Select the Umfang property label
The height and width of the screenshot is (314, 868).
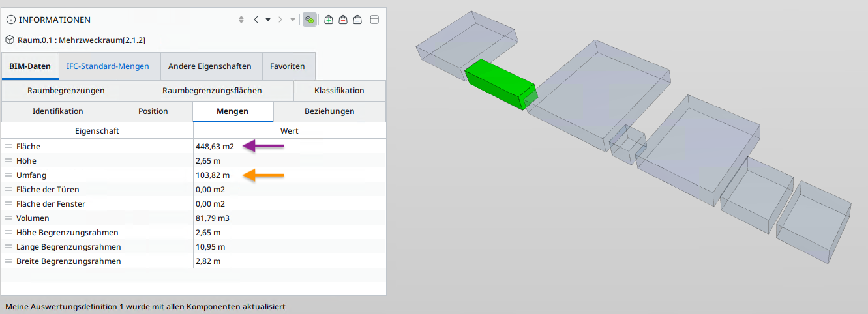click(x=31, y=175)
